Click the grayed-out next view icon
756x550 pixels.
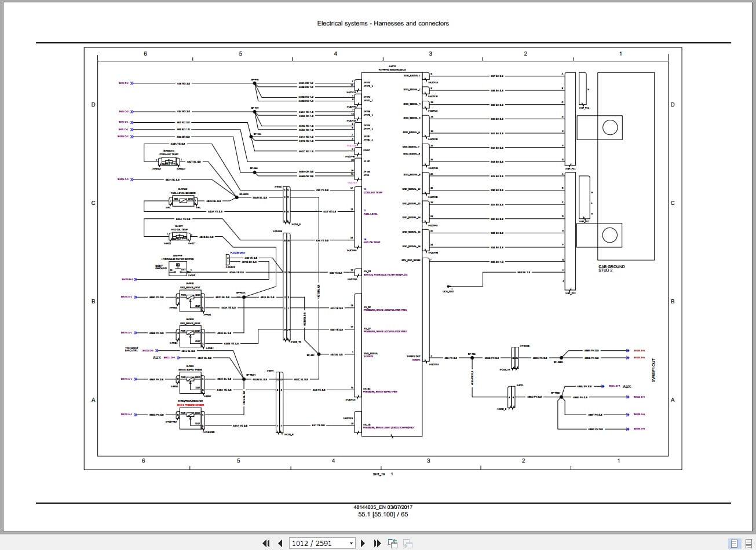[407, 543]
